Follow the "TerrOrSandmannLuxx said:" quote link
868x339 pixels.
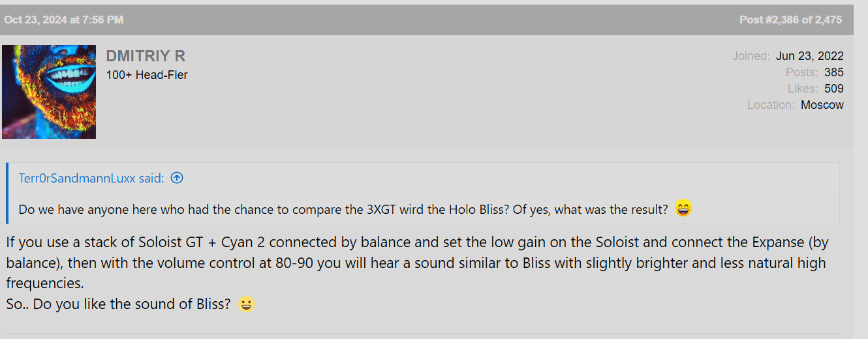[91, 178]
